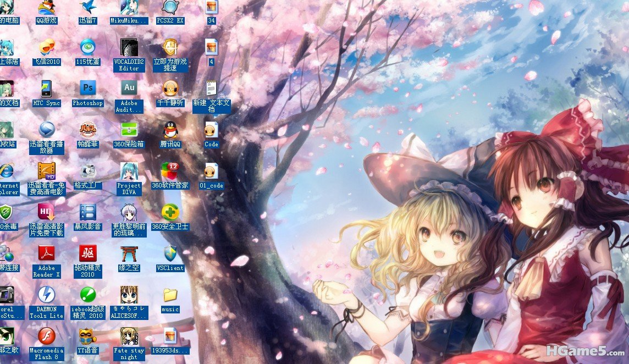Launch the Fate stay night shortcut

pos(129,337)
